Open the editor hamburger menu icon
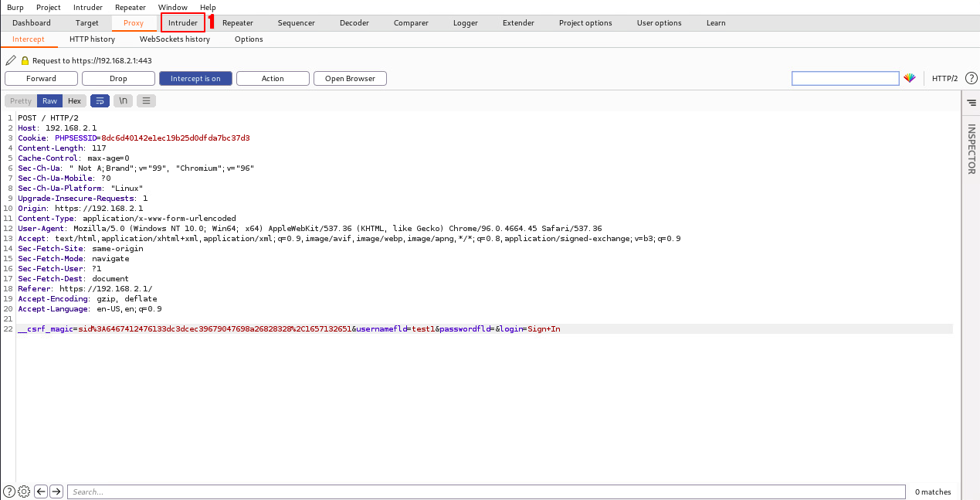Image resolution: width=980 pixels, height=500 pixels. click(146, 100)
